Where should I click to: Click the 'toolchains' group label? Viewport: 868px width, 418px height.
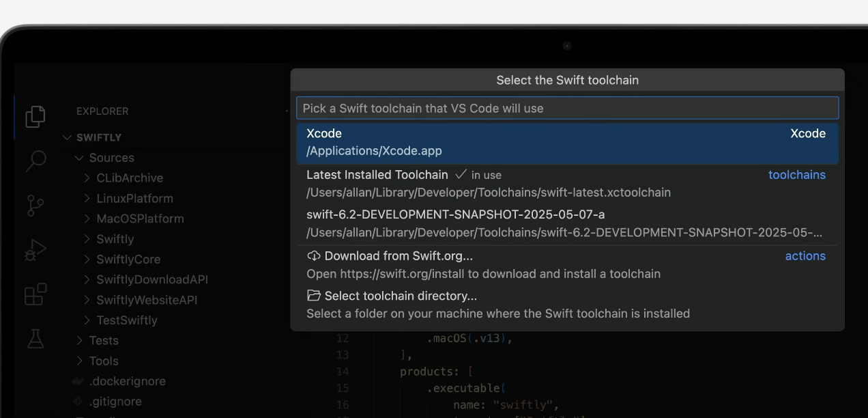tap(797, 175)
